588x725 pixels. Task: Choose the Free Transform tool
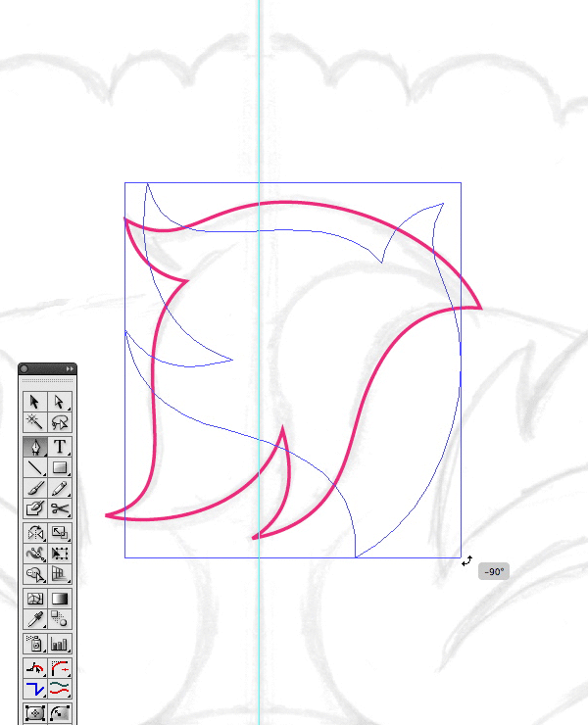(x=60, y=553)
